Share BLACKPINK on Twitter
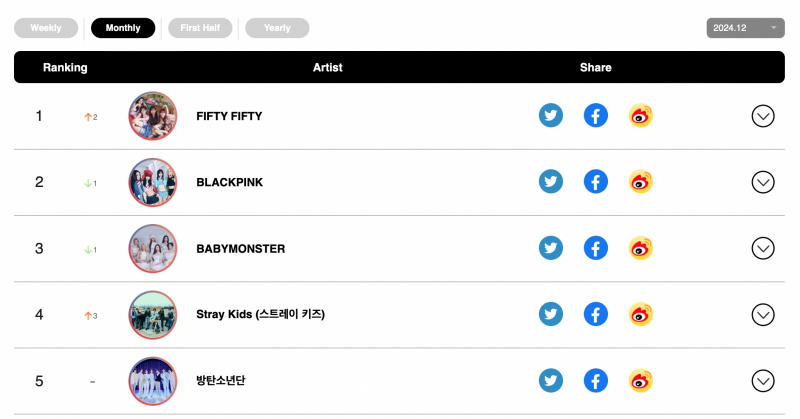This screenshot has height=419, width=800. coord(551,182)
